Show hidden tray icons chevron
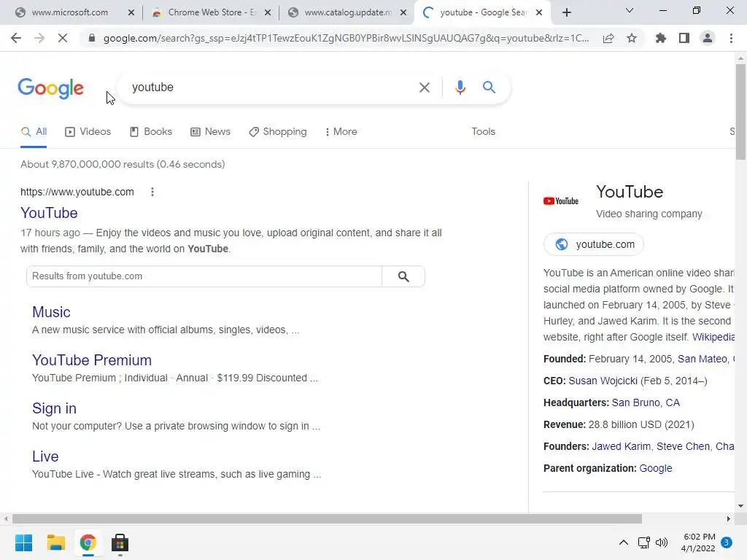Viewport: 747px width, 560px height. coord(623,542)
